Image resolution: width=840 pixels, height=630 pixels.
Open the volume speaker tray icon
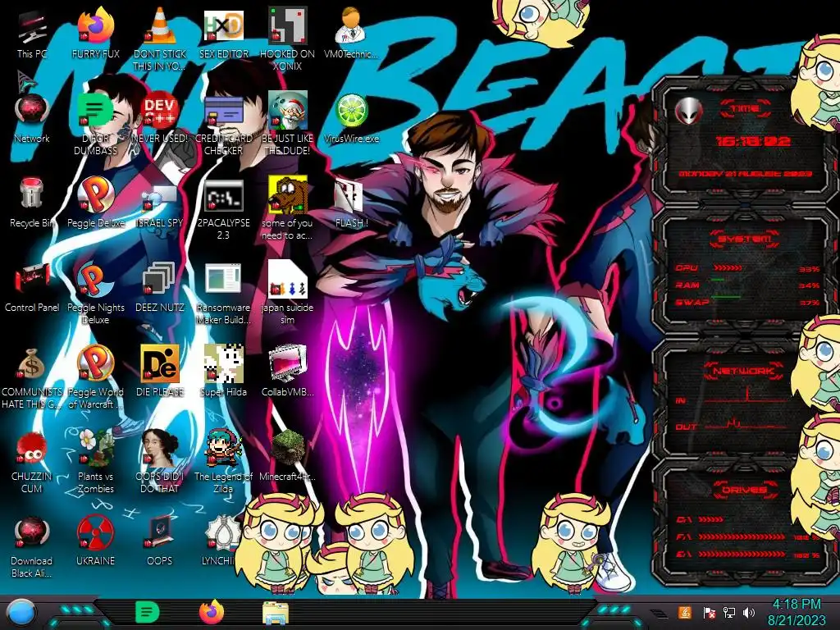(x=749, y=613)
